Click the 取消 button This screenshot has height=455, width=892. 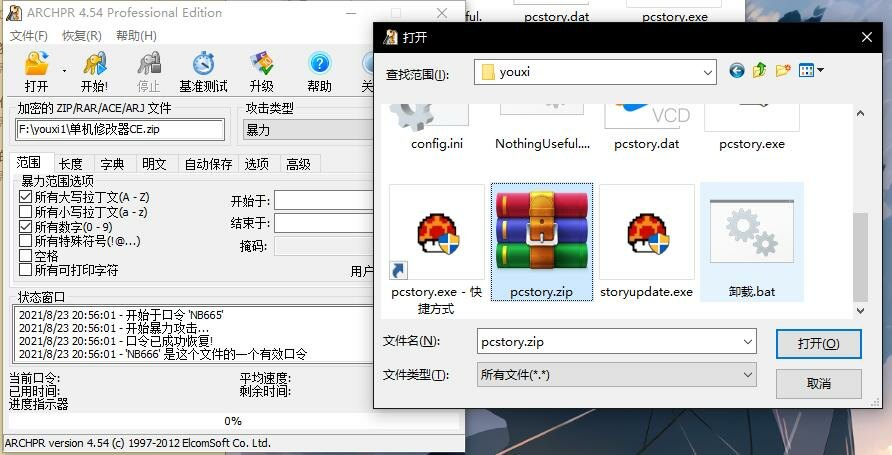tap(819, 384)
